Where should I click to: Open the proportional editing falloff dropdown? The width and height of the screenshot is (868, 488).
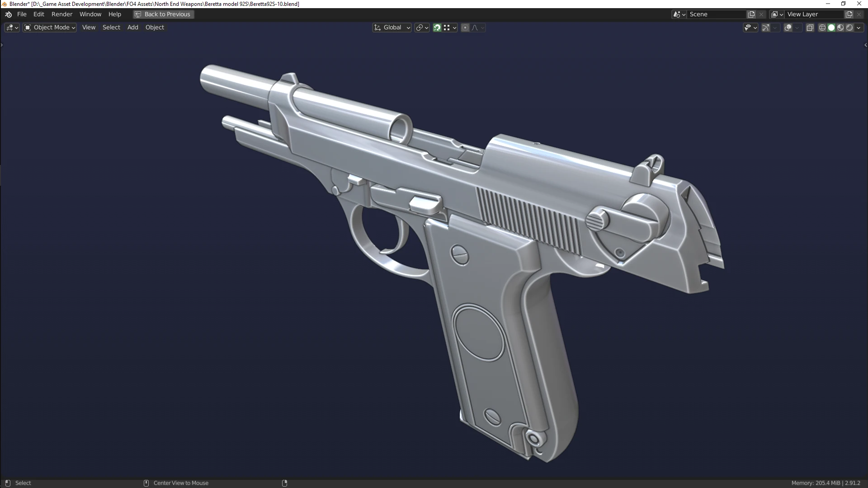click(478, 28)
